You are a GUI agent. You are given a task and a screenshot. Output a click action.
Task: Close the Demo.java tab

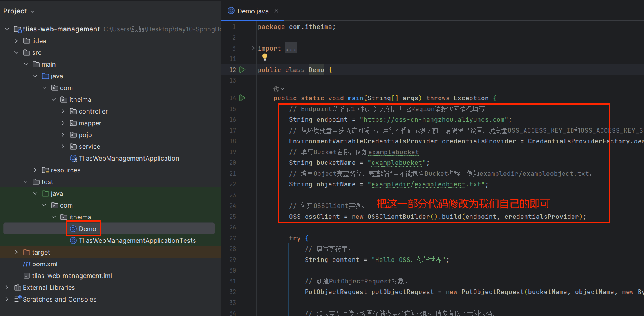tap(276, 11)
